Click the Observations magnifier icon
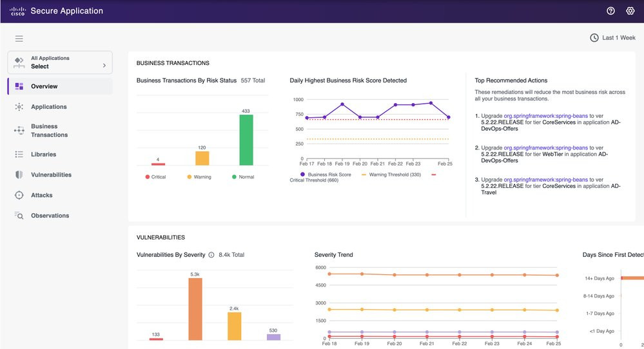The image size is (644, 349). pyautogui.click(x=19, y=215)
